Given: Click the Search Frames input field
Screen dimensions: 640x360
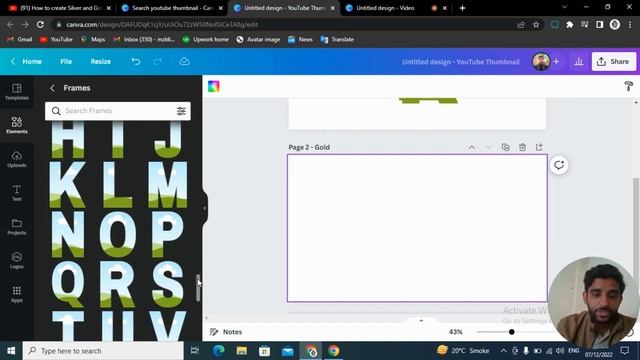Looking at the screenshot, I should [118, 111].
